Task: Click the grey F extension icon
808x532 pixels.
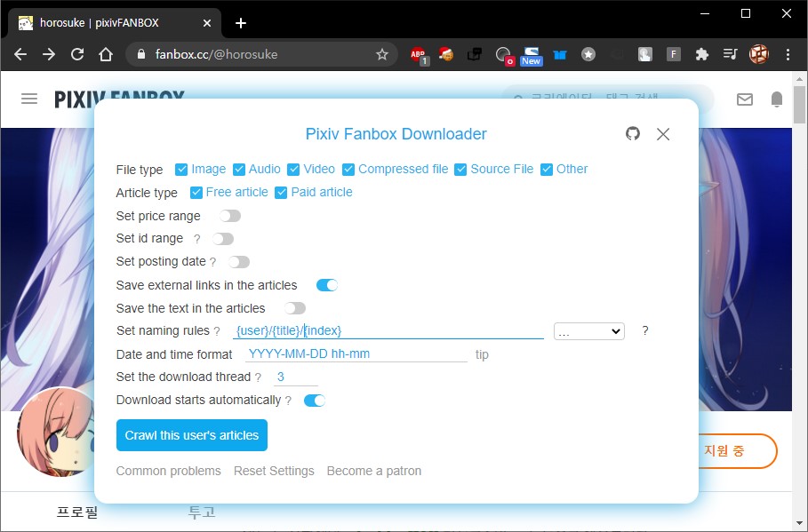Action: tap(674, 54)
